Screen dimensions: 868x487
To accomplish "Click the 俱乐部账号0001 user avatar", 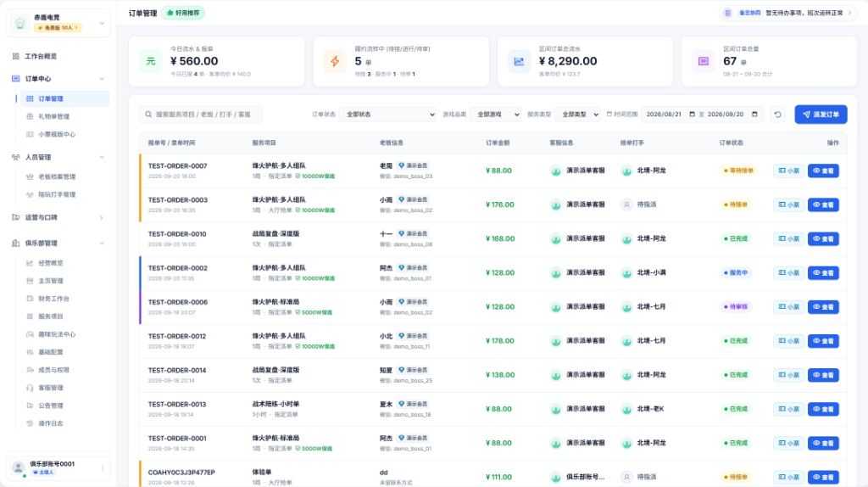I will coord(19,467).
